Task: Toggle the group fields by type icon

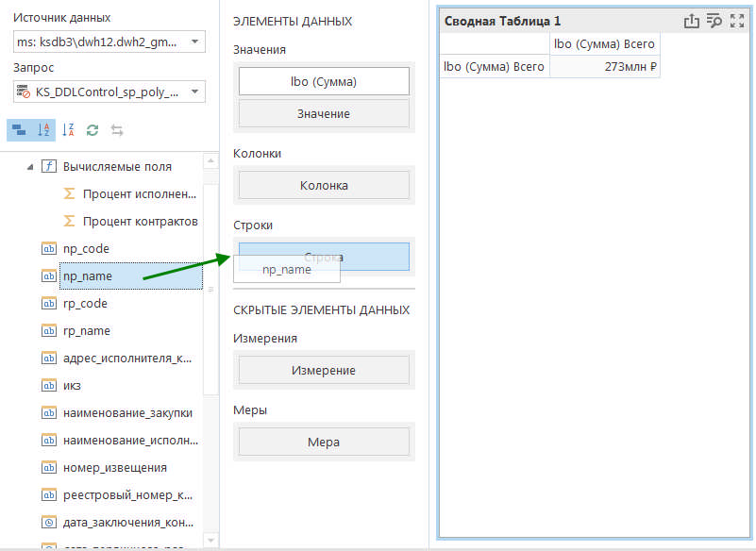Action: 19,130
